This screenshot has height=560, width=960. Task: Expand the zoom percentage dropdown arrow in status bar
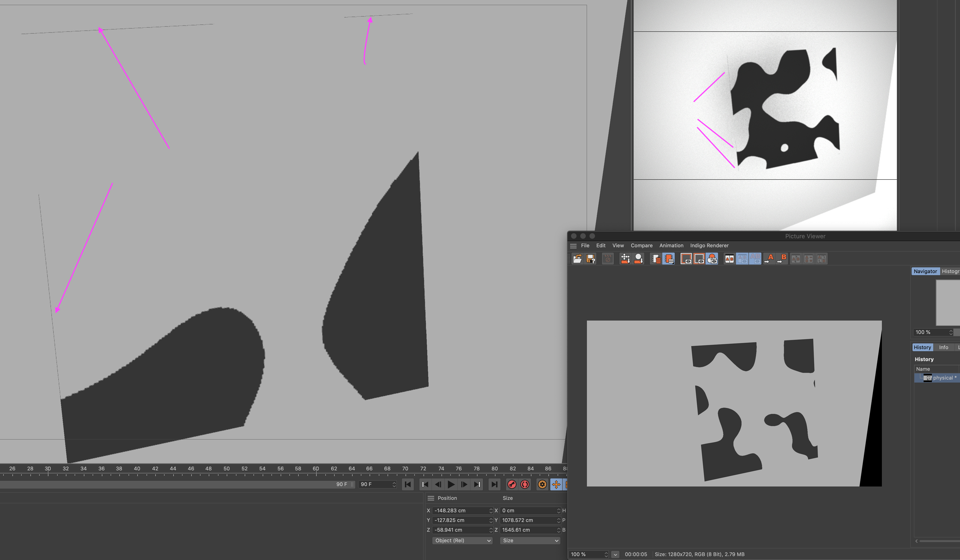click(615, 554)
